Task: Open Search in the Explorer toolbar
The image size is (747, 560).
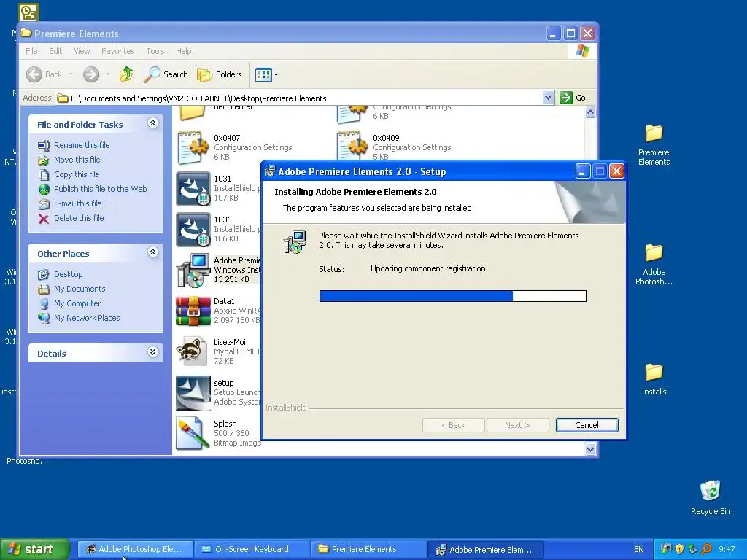Action: point(166,74)
